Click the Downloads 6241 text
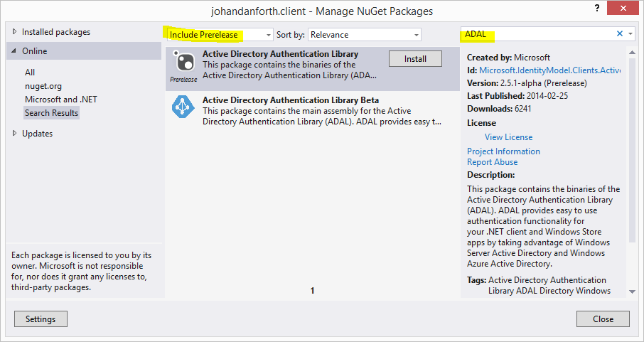 pyautogui.click(x=499, y=109)
